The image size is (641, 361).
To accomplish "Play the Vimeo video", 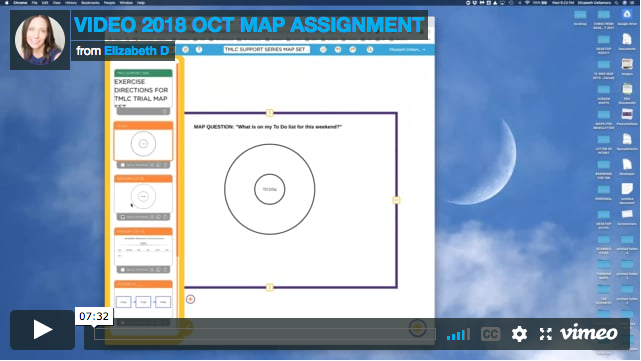I will click(x=42, y=330).
